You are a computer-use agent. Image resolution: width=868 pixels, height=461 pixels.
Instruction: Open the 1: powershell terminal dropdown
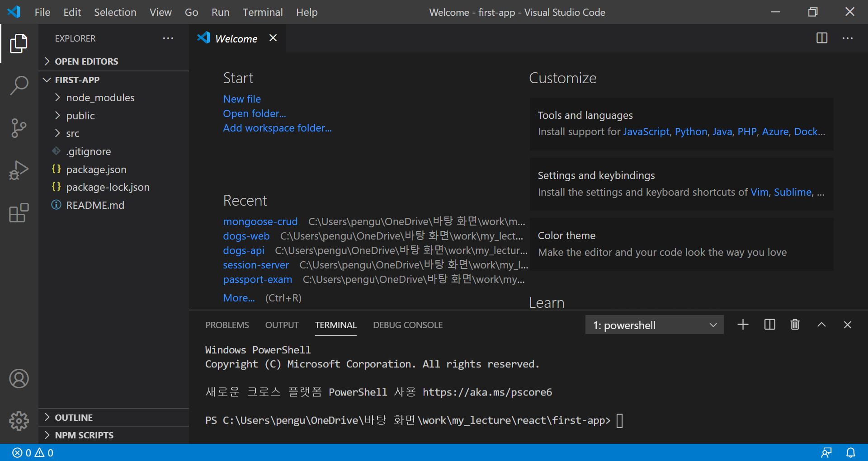654,325
